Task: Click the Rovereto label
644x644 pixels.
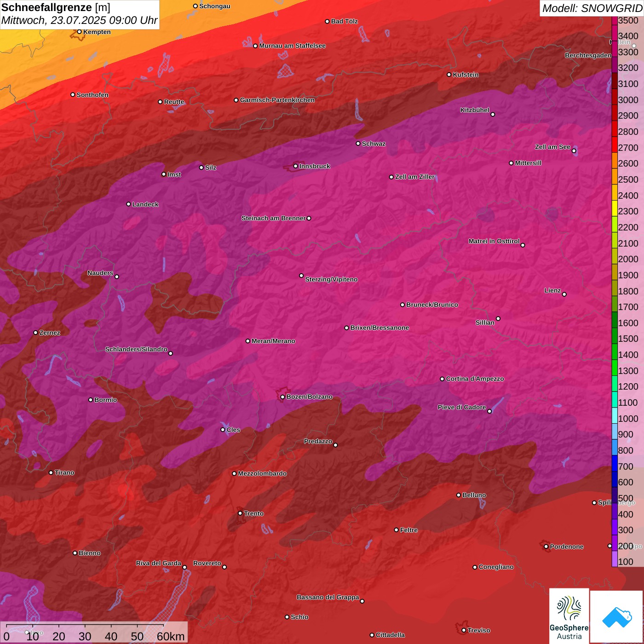Action: 207,563
